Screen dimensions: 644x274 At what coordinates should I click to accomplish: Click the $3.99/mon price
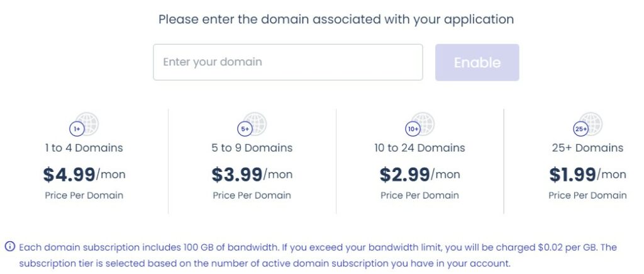coord(252,174)
